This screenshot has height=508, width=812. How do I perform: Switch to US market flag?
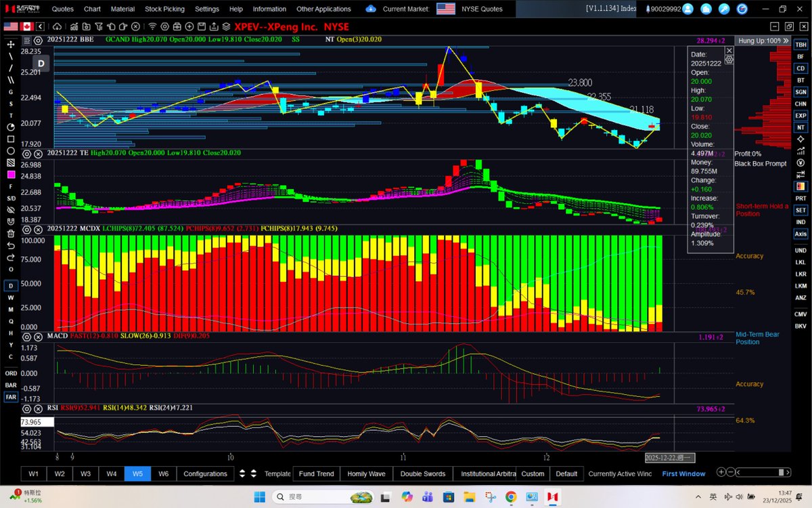(11, 26)
